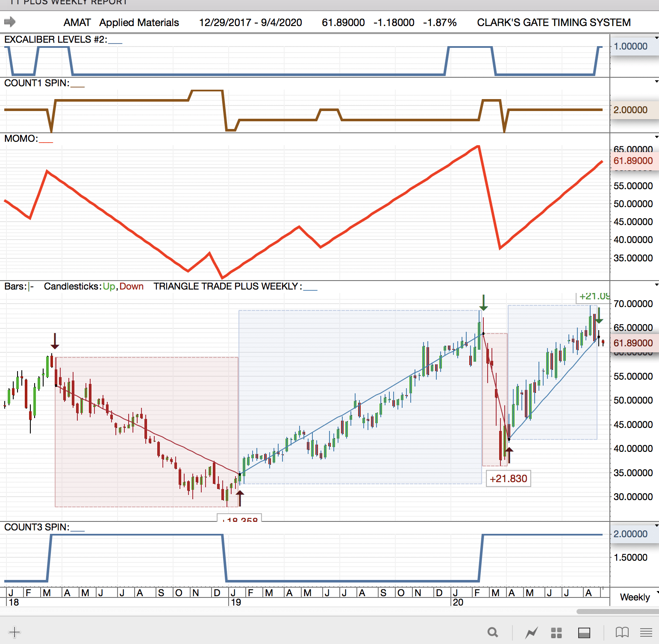Click the AMAT ticker symbol

(x=77, y=22)
